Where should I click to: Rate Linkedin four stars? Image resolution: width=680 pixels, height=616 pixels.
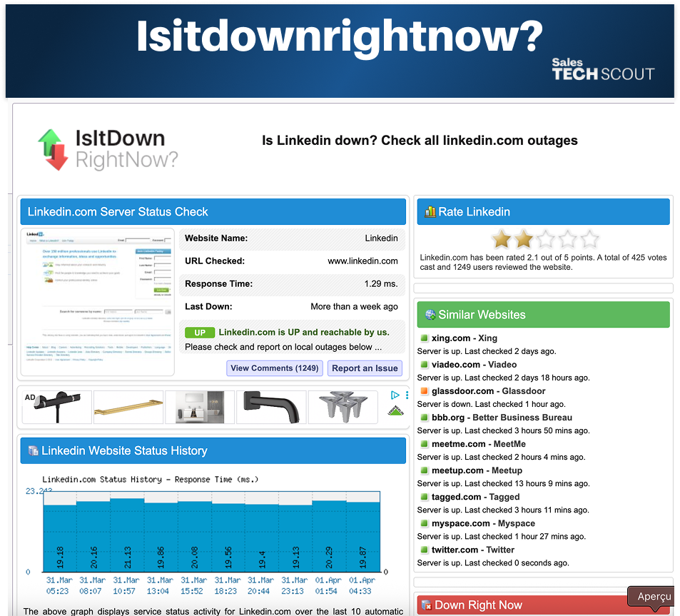click(x=568, y=239)
